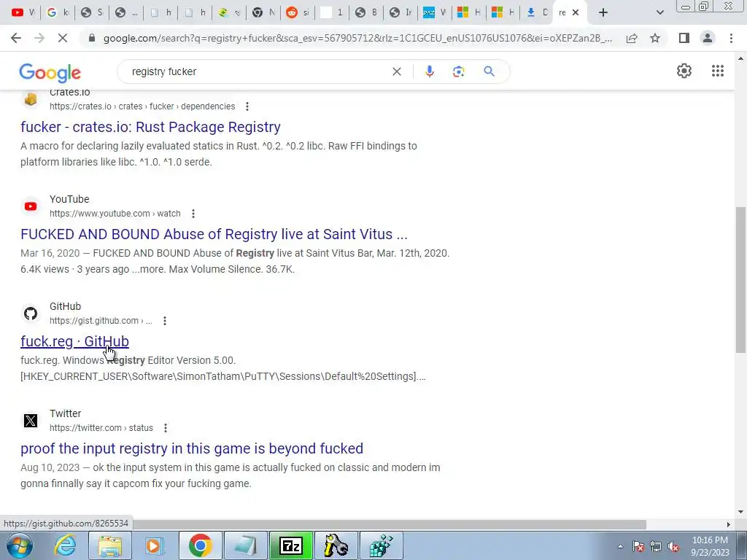Go back to the previous page
The image size is (747, 560).
tap(16, 38)
